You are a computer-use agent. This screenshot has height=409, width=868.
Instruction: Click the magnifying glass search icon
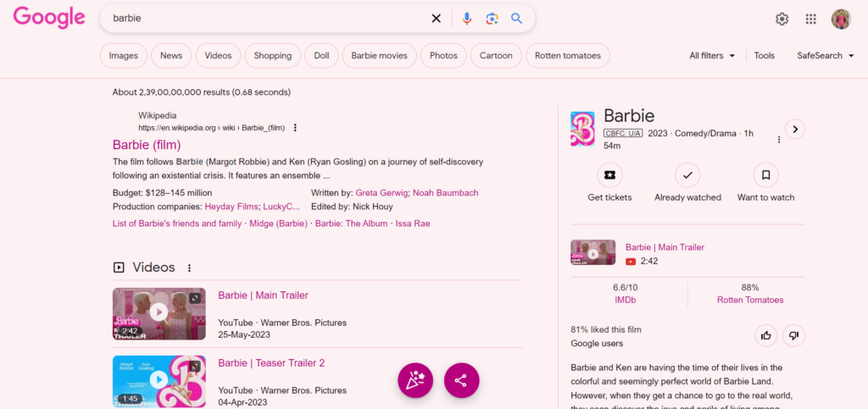(516, 19)
